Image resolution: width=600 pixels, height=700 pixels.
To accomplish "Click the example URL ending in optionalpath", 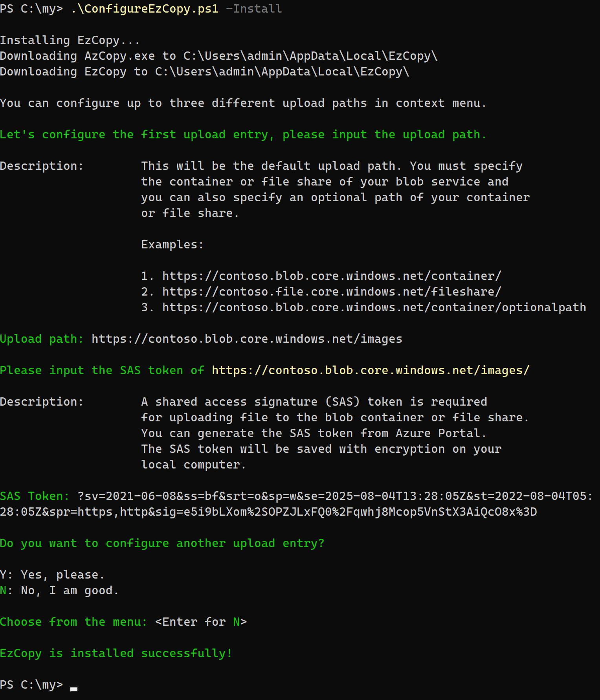I will click(x=374, y=307).
